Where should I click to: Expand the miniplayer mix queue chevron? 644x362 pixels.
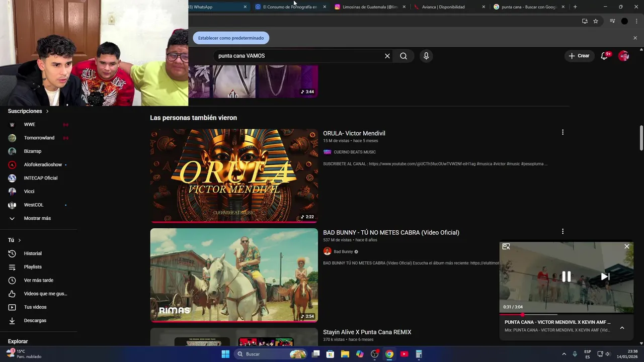pos(622,328)
